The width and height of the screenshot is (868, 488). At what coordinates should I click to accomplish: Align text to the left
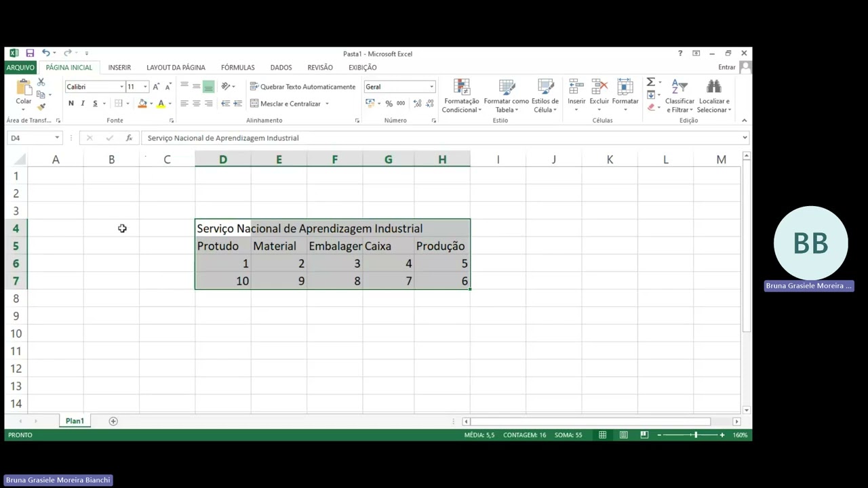pyautogui.click(x=184, y=104)
